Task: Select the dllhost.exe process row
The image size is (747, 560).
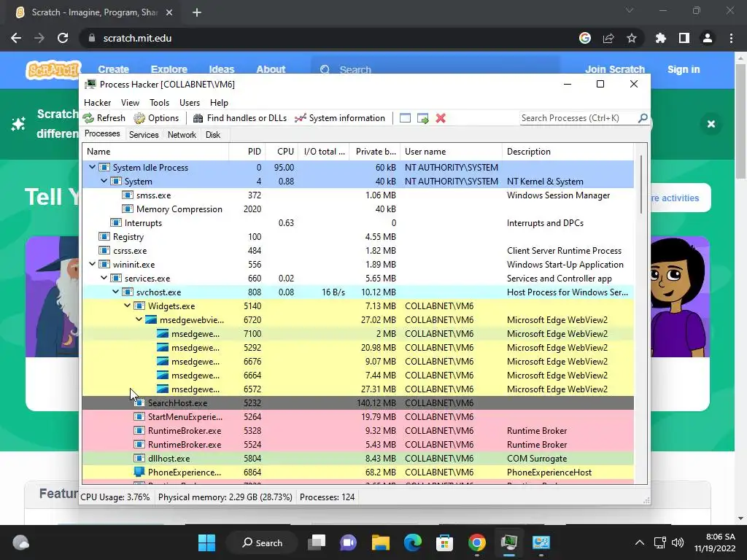Action: point(357,458)
